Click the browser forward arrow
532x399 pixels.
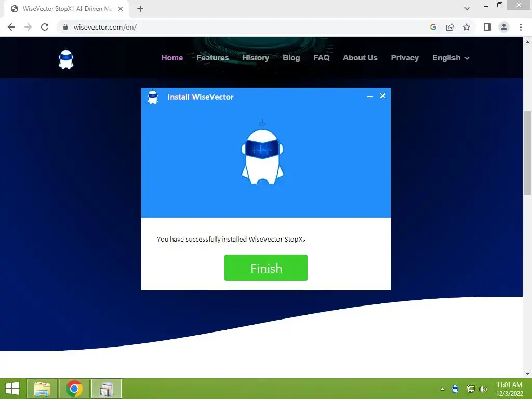pyautogui.click(x=28, y=27)
